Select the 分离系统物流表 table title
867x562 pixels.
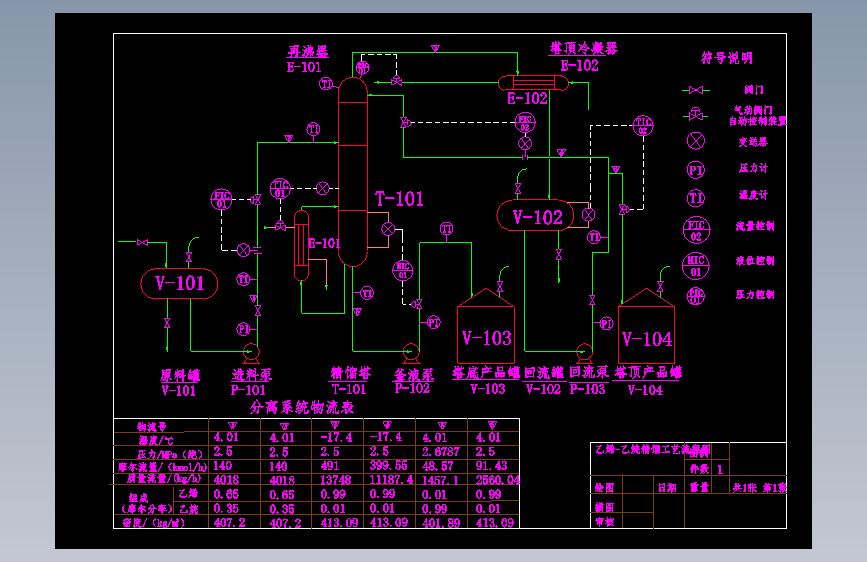point(301,408)
